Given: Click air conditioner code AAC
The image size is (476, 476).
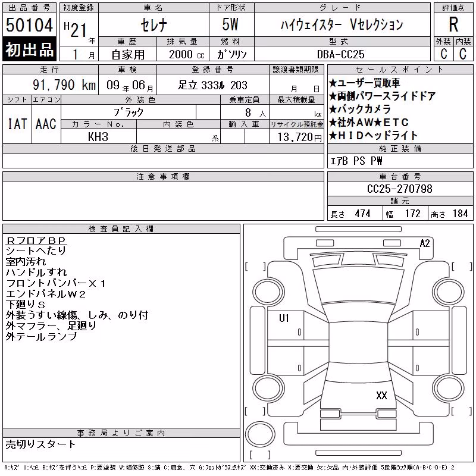Looking at the screenshot, I should tap(46, 124).
